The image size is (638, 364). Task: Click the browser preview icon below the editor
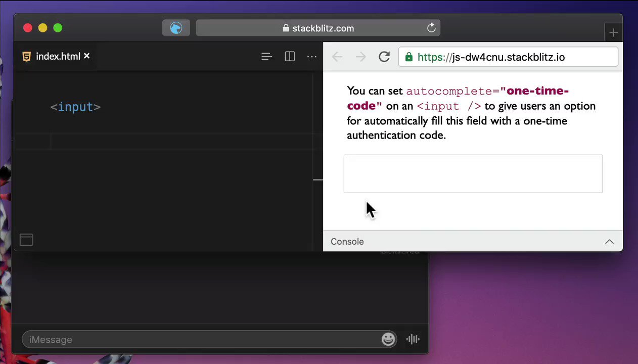26,240
